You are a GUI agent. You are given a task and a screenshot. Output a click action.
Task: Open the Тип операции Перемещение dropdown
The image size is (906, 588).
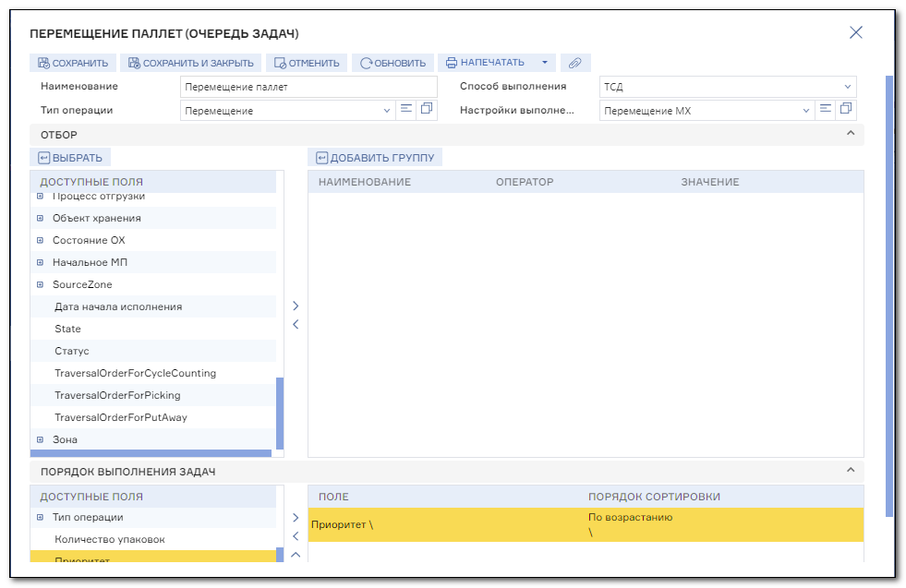(288, 111)
